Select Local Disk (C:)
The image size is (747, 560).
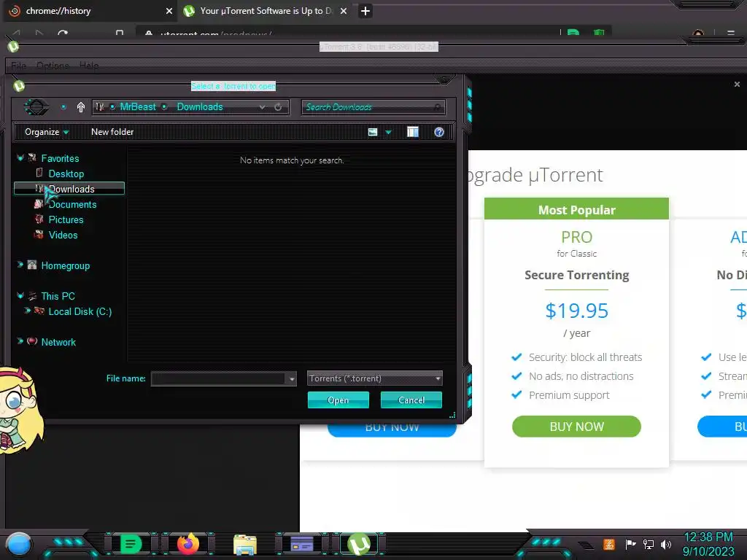tap(80, 311)
